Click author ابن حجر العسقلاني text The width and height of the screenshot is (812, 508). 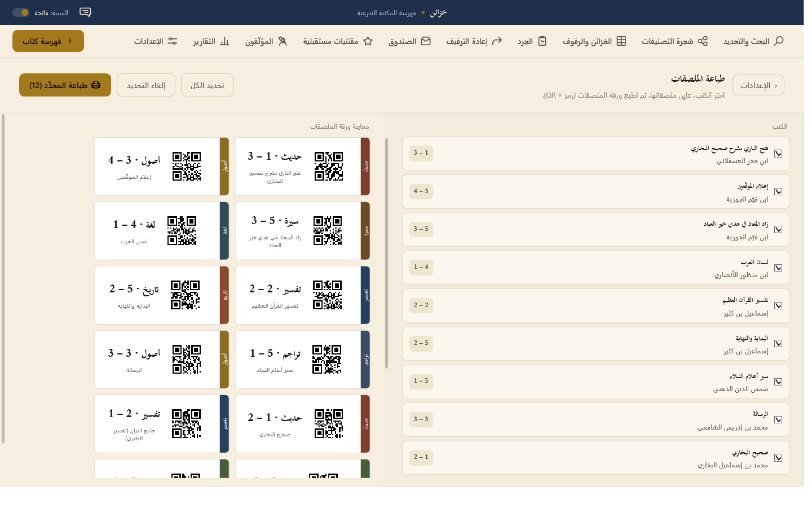pyautogui.click(x=742, y=161)
